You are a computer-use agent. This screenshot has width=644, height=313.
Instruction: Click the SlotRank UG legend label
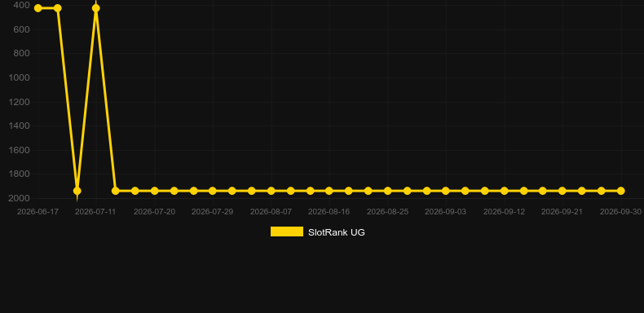pyautogui.click(x=337, y=232)
